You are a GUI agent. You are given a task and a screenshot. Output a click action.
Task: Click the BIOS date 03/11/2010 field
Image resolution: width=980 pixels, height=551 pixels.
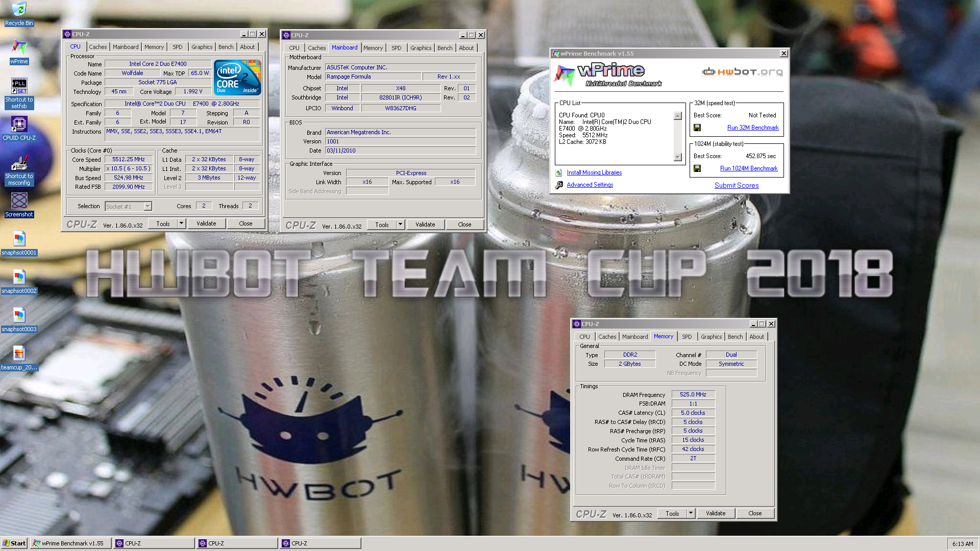click(x=400, y=151)
